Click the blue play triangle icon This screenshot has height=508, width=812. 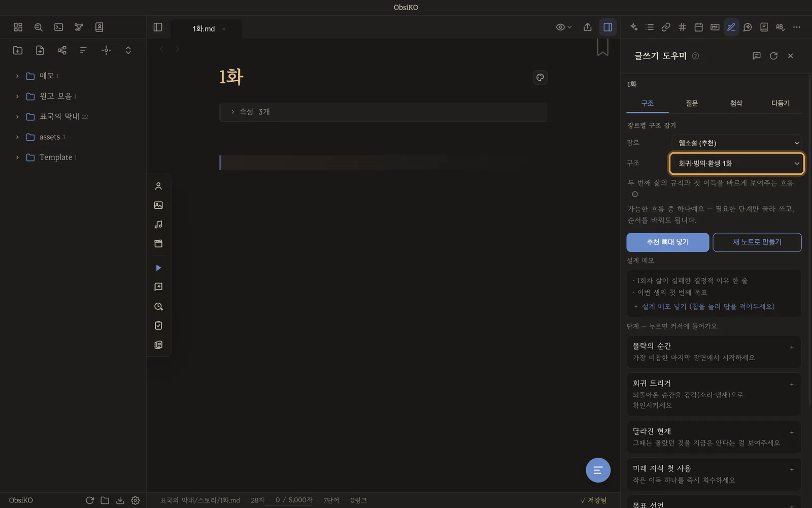tap(158, 268)
